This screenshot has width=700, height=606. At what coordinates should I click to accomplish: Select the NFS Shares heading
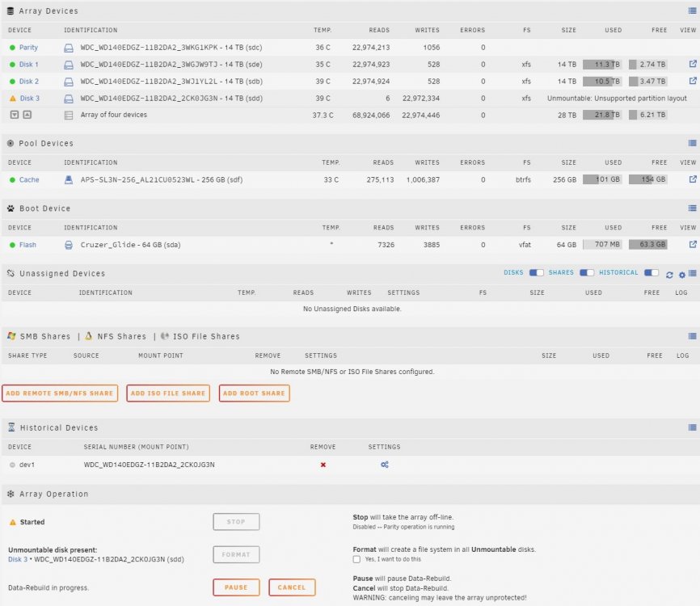[121, 336]
